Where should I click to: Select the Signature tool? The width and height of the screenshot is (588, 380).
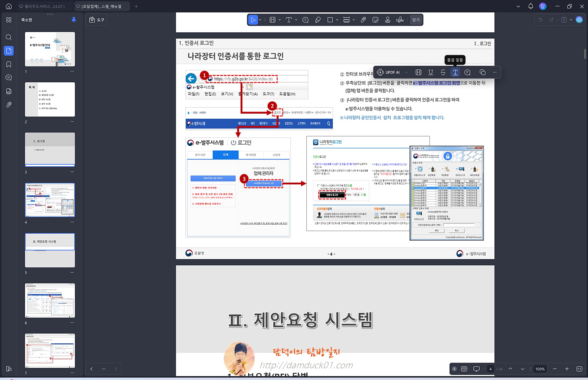(400, 20)
